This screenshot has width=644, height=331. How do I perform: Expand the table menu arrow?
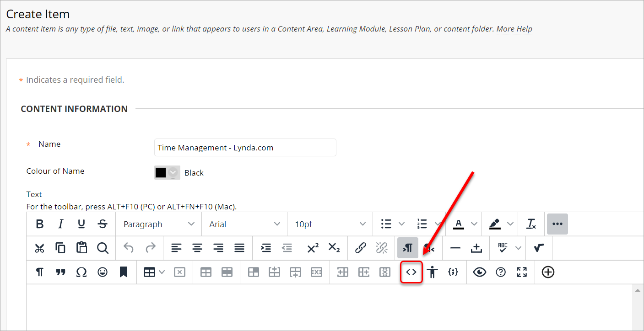(162, 272)
